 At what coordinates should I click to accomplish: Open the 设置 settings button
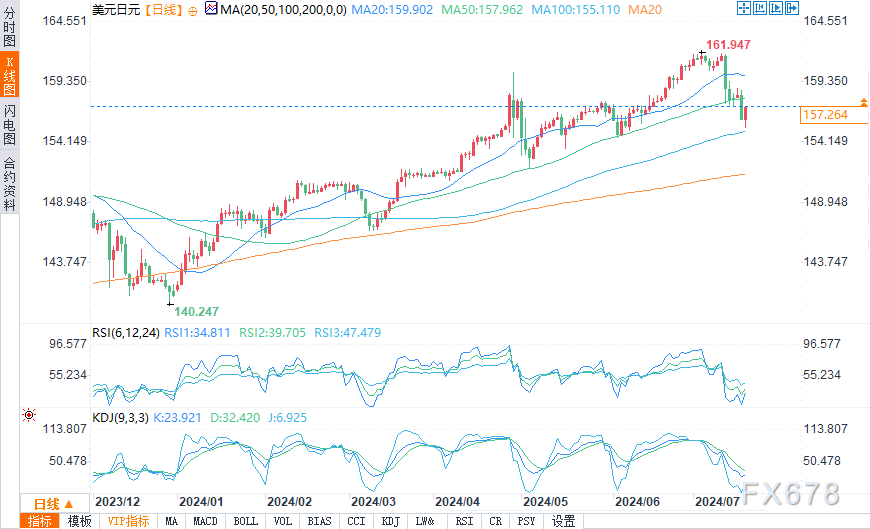[563, 521]
